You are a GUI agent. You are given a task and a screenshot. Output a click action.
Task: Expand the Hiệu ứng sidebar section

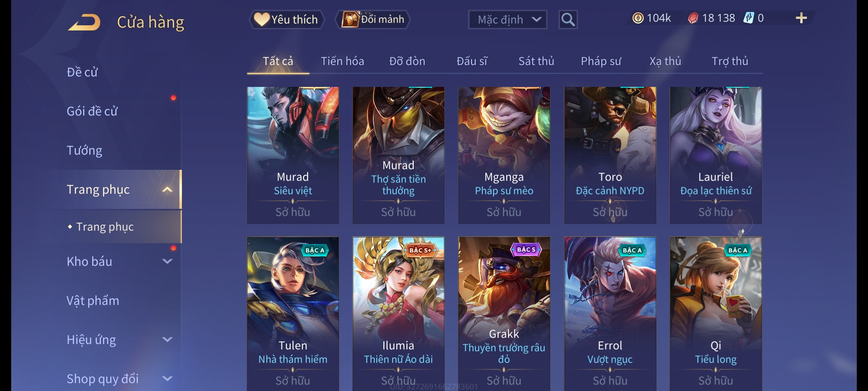click(167, 340)
